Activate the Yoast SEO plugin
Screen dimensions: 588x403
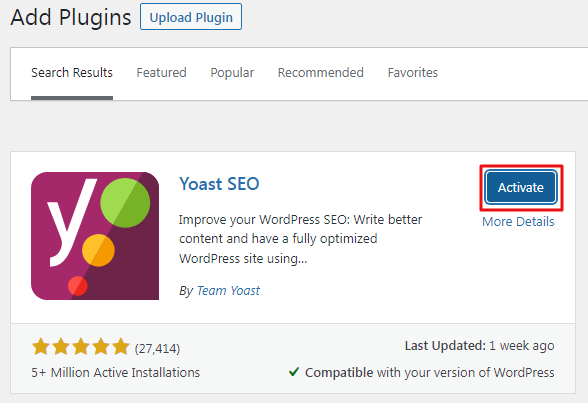pyautogui.click(x=521, y=187)
